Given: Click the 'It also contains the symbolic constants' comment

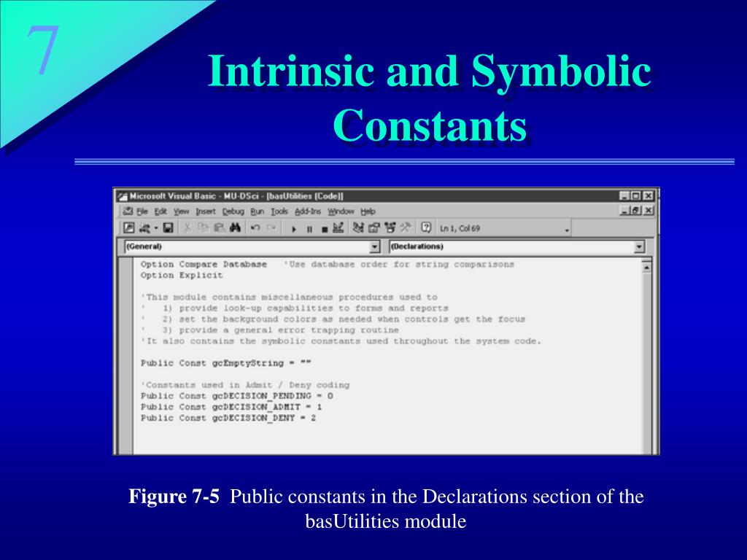Looking at the screenshot, I should coord(341,341).
